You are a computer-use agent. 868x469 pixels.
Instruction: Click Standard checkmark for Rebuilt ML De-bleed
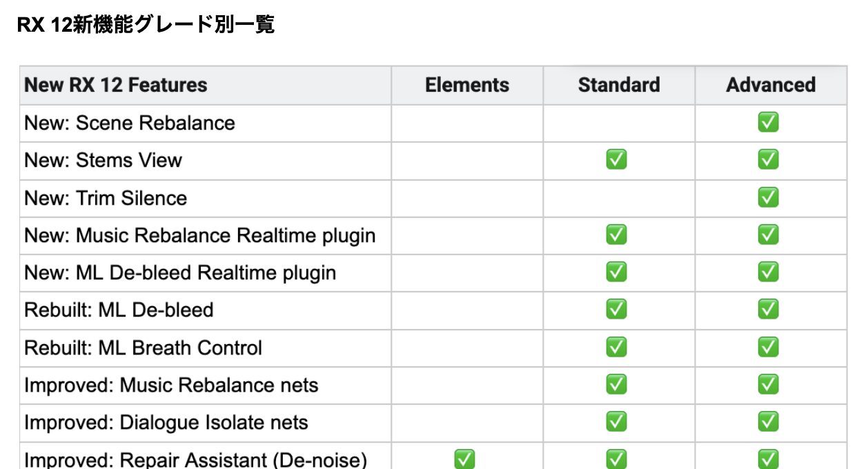click(616, 310)
